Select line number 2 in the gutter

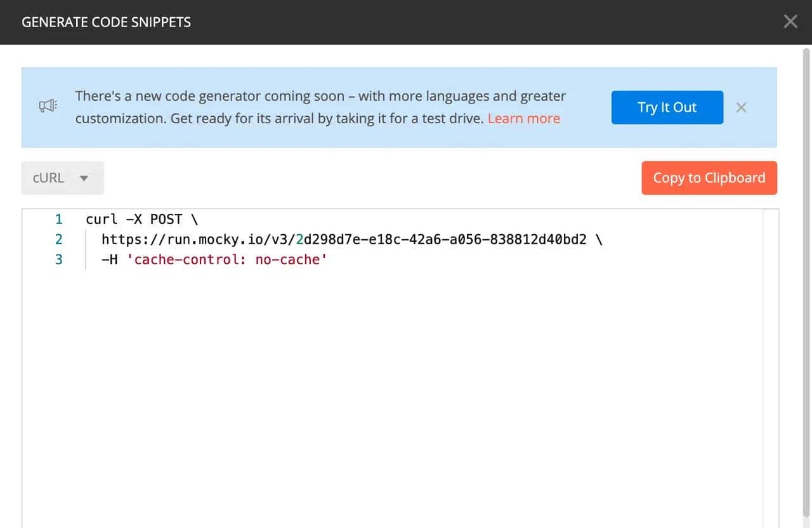pos(59,239)
